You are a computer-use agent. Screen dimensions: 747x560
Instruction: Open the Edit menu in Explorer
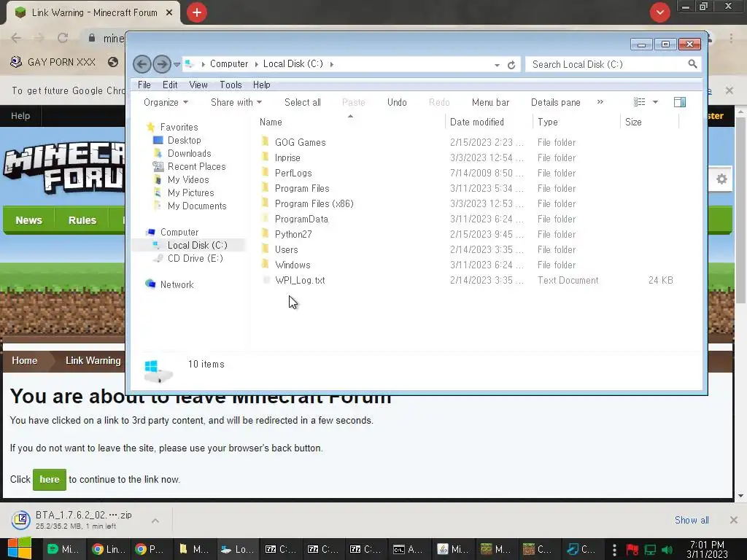coord(170,85)
